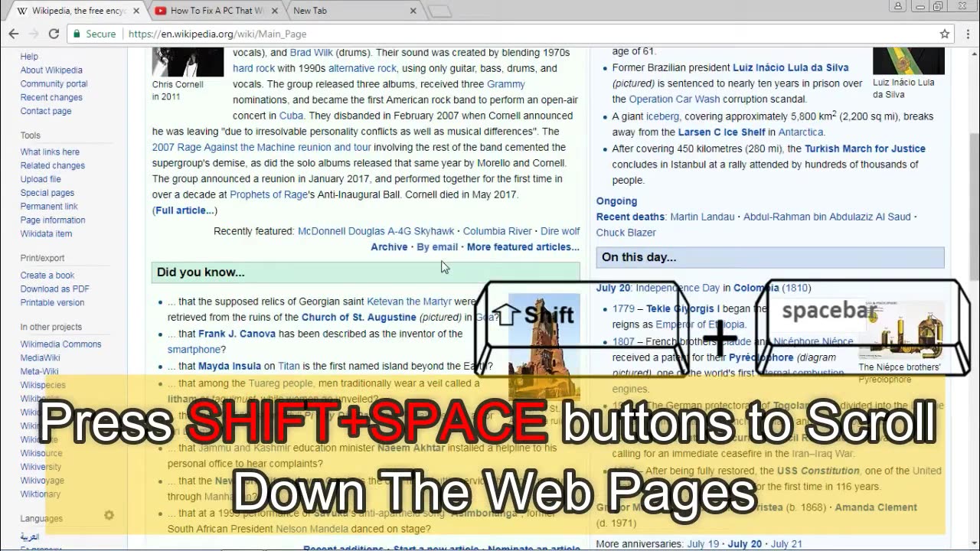Open the Pyréolophore diagram thumbnail
The width and height of the screenshot is (980, 551).
pyautogui.click(x=900, y=331)
